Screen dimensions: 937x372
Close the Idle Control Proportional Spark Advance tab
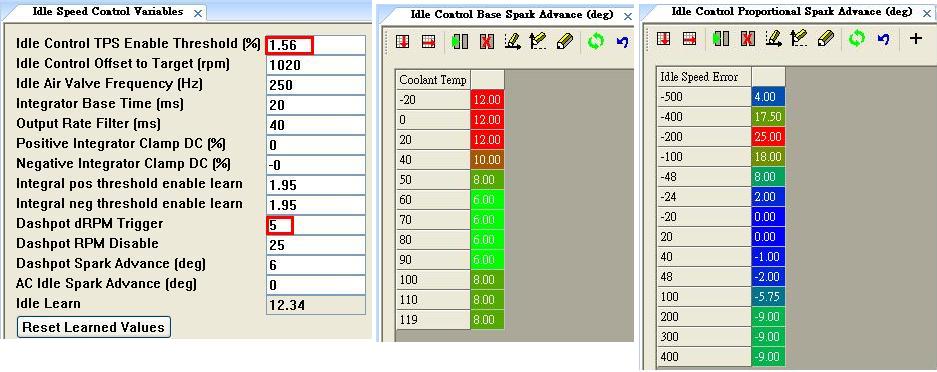pos(927,14)
